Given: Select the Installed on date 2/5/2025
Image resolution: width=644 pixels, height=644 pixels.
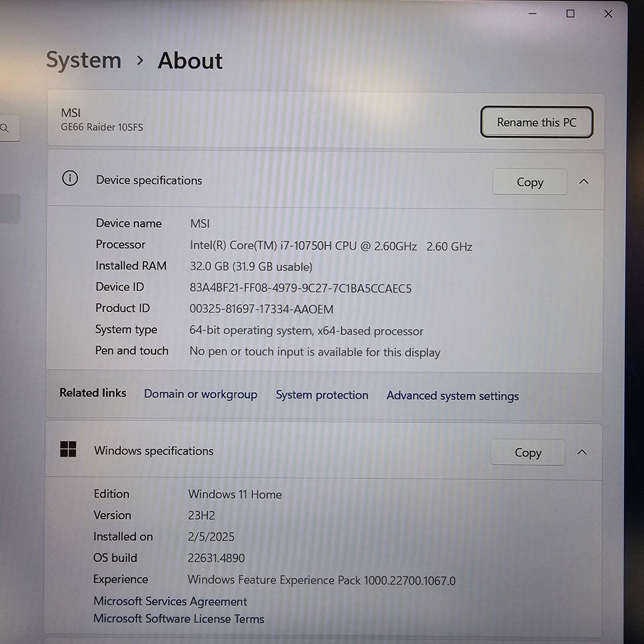Looking at the screenshot, I should point(211,537).
